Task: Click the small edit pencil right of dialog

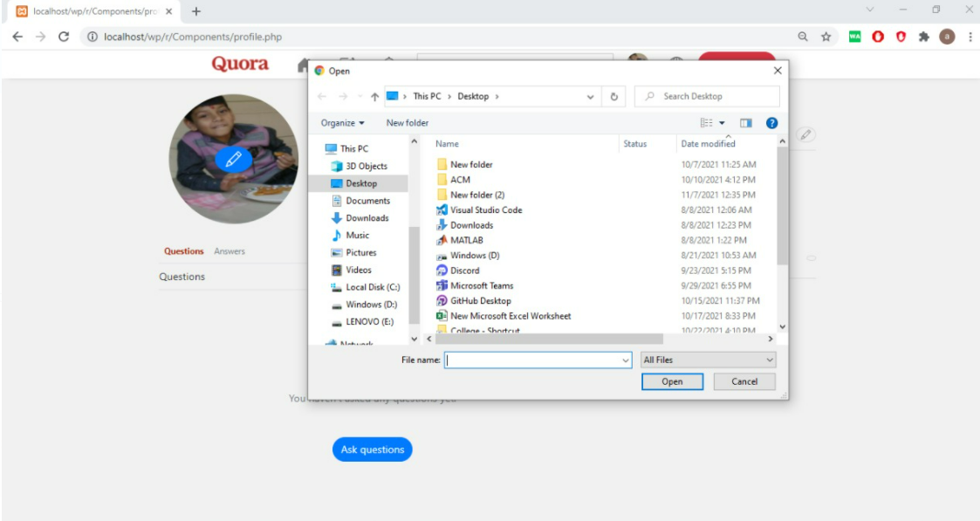Action: [x=805, y=134]
